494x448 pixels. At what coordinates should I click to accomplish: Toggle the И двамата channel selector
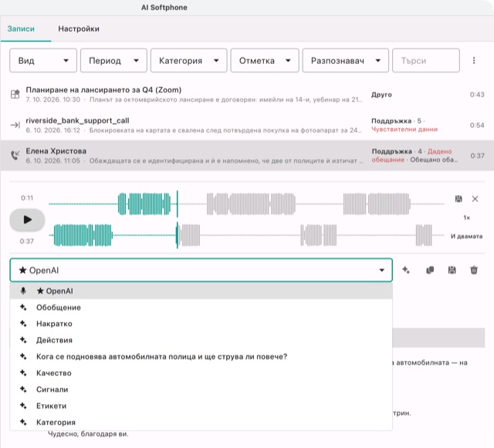[466, 236]
